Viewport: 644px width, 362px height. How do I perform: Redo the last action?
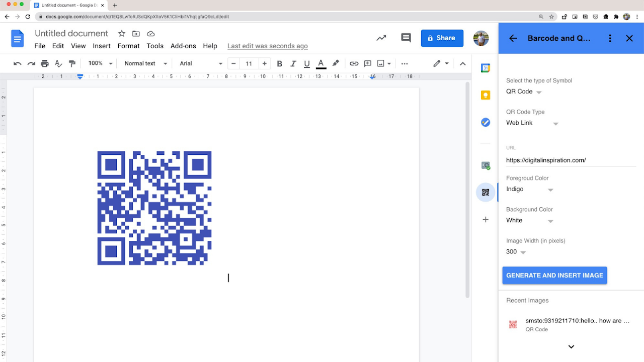coord(31,63)
